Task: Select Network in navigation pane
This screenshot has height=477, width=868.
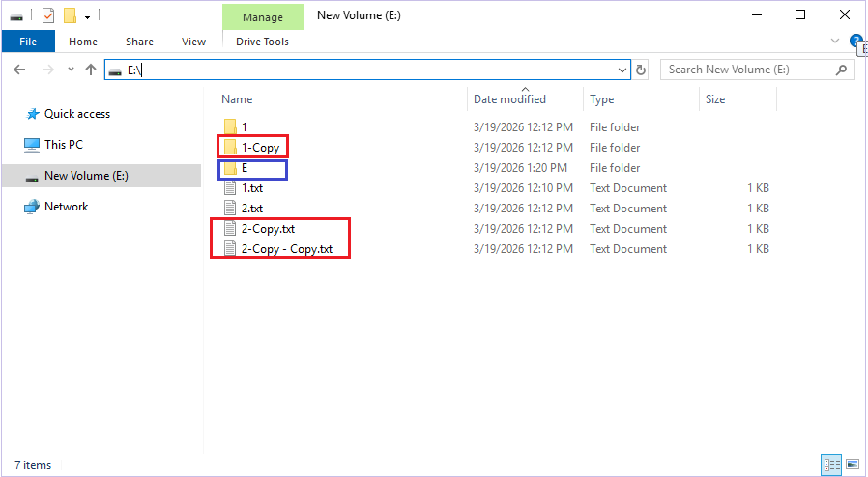Action: click(x=66, y=207)
